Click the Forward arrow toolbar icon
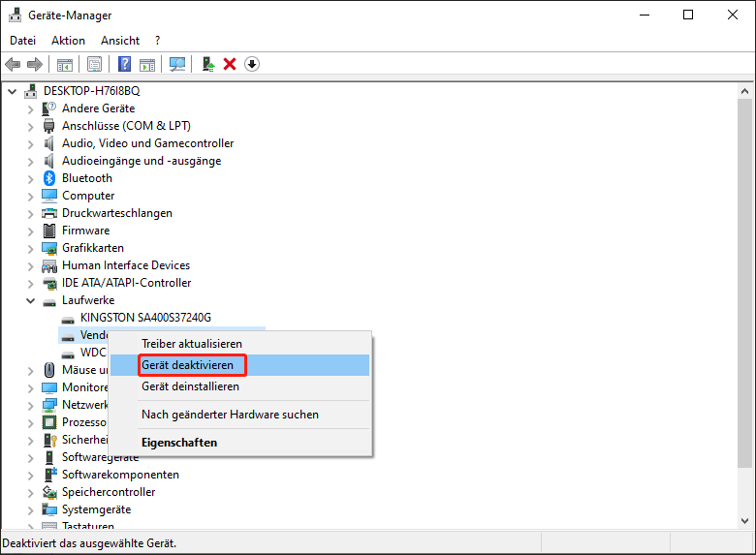Image resolution: width=756 pixels, height=555 pixels. click(x=35, y=64)
